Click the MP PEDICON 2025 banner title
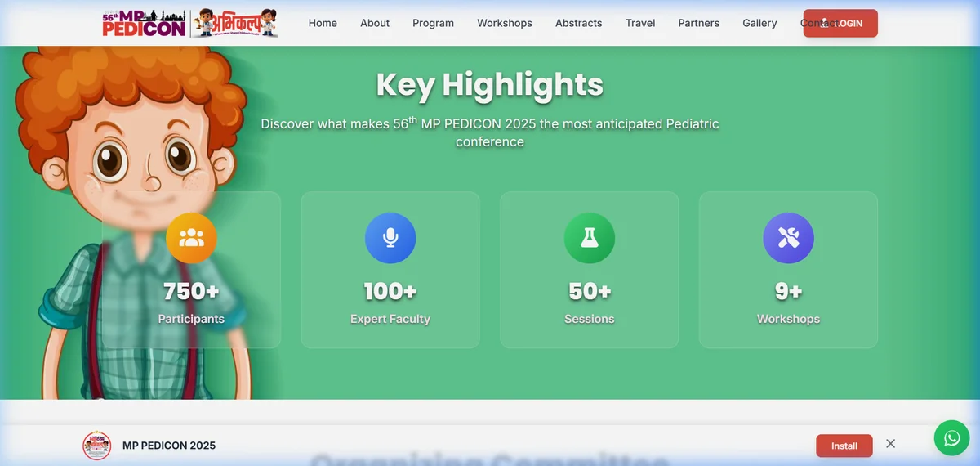The height and width of the screenshot is (466, 980). (x=169, y=446)
